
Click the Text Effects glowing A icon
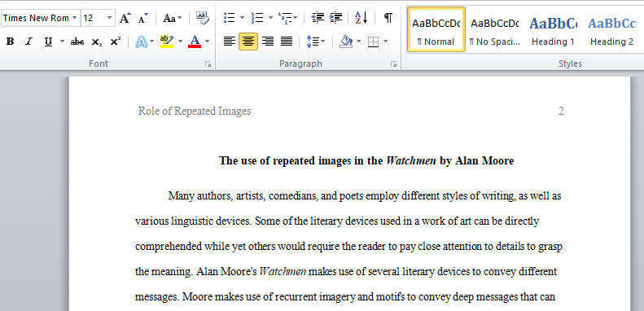(142, 42)
